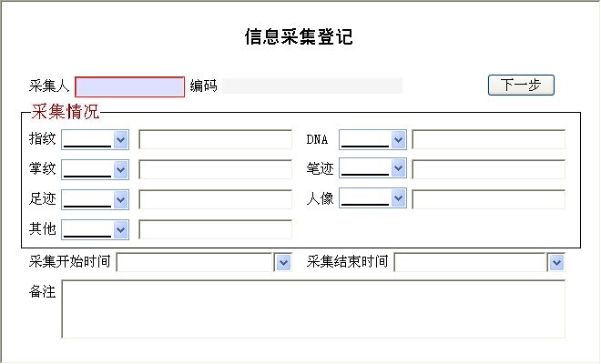Click the 采集人 label
The height and width of the screenshot is (364, 601).
[x=49, y=86]
